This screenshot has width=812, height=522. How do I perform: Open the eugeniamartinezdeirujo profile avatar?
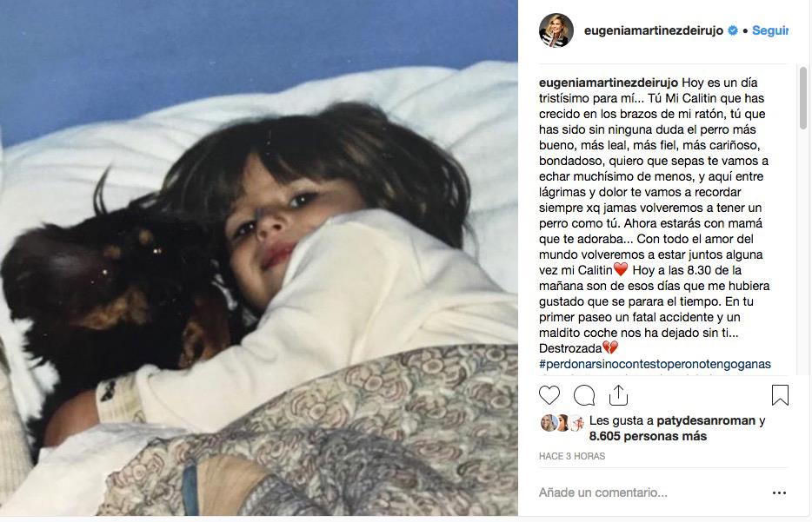[556, 30]
